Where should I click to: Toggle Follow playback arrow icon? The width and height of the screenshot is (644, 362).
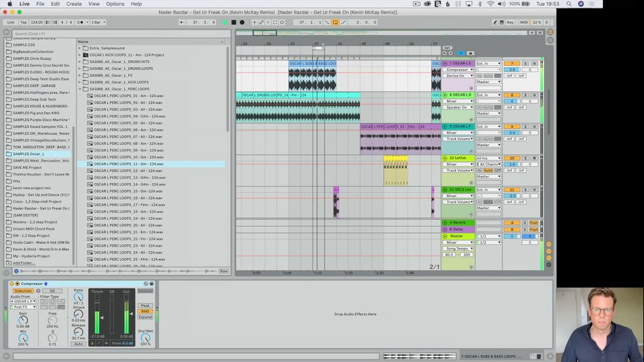click(182, 22)
